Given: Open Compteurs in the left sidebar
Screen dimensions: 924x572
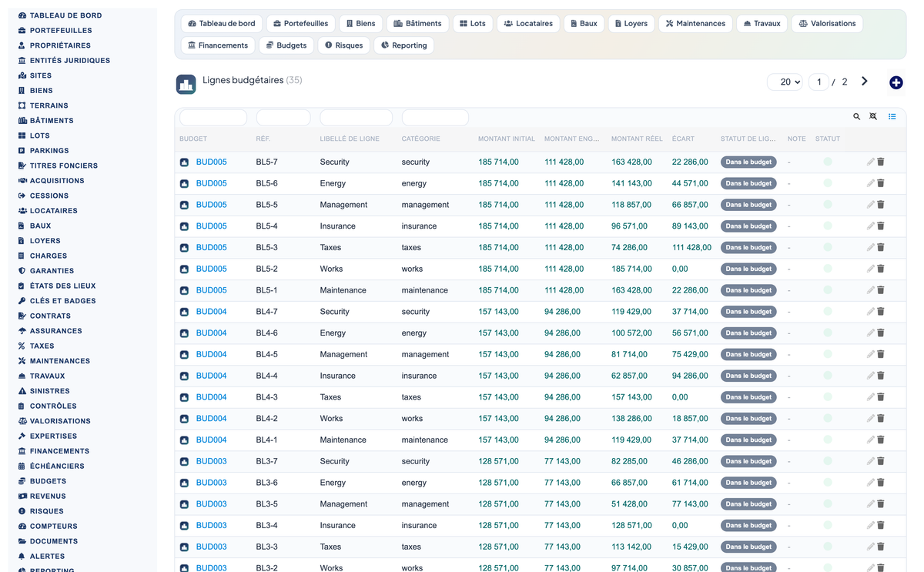Looking at the screenshot, I should pos(53,527).
